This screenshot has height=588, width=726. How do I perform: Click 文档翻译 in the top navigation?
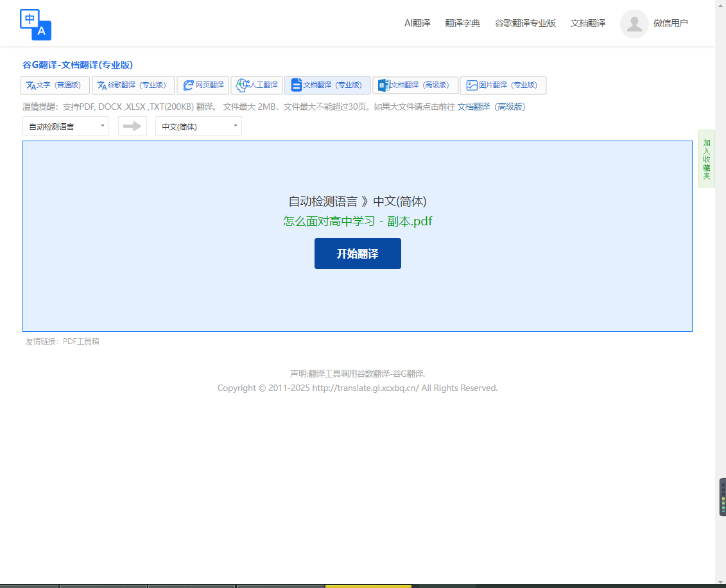point(588,23)
